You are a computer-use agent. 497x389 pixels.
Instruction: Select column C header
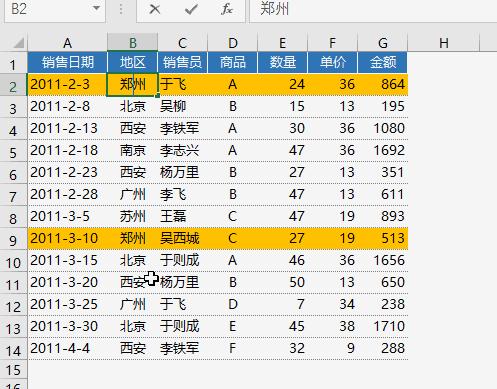(182, 43)
